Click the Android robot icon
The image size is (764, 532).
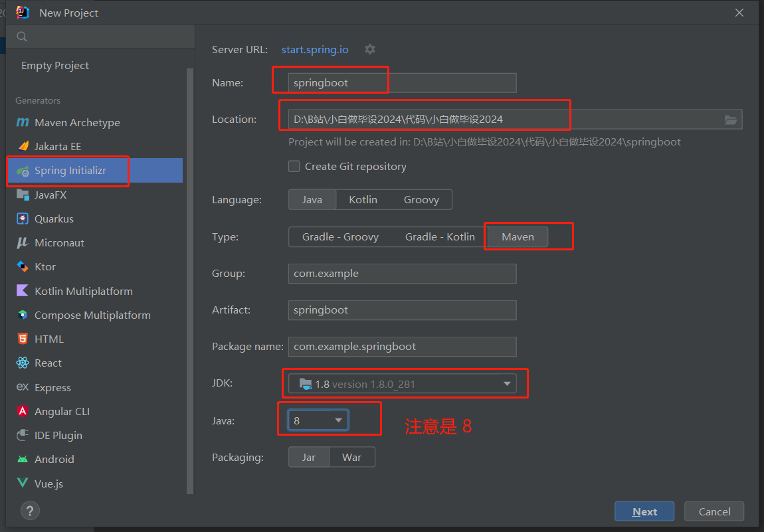(x=23, y=459)
